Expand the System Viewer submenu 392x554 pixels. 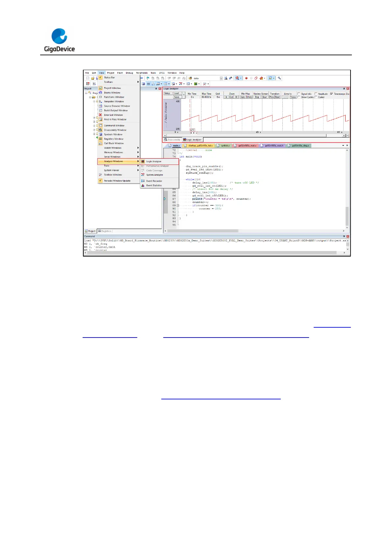pyautogui.click(x=119, y=170)
